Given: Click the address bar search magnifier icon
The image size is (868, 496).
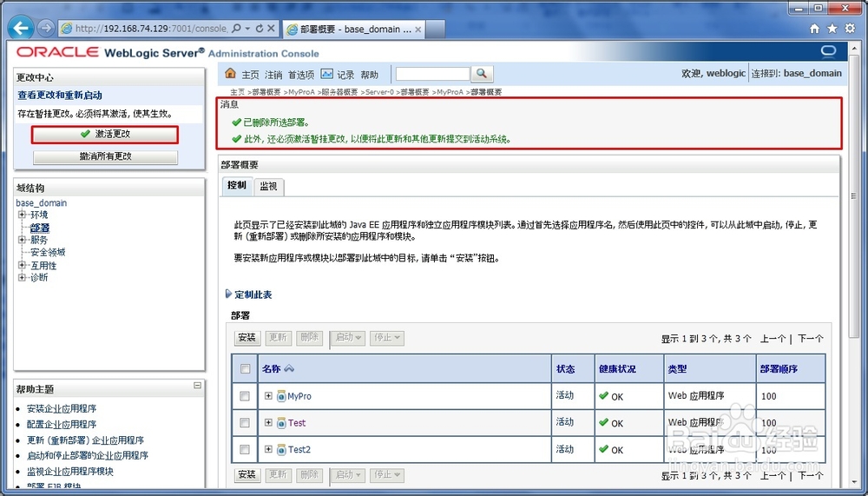Looking at the screenshot, I should 236,28.
